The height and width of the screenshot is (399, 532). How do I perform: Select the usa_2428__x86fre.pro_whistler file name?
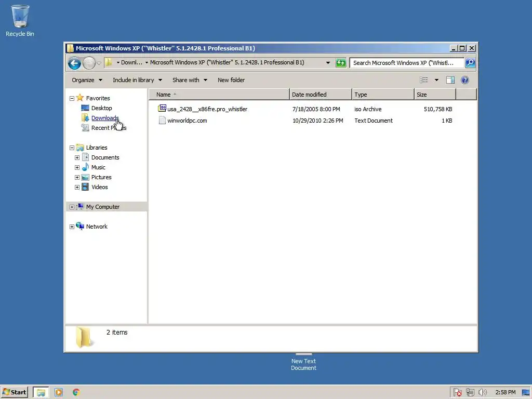(x=207, y=109)
